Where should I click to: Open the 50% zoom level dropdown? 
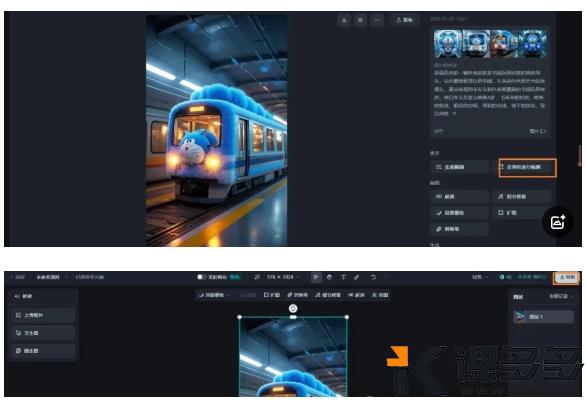pos(480,277)
